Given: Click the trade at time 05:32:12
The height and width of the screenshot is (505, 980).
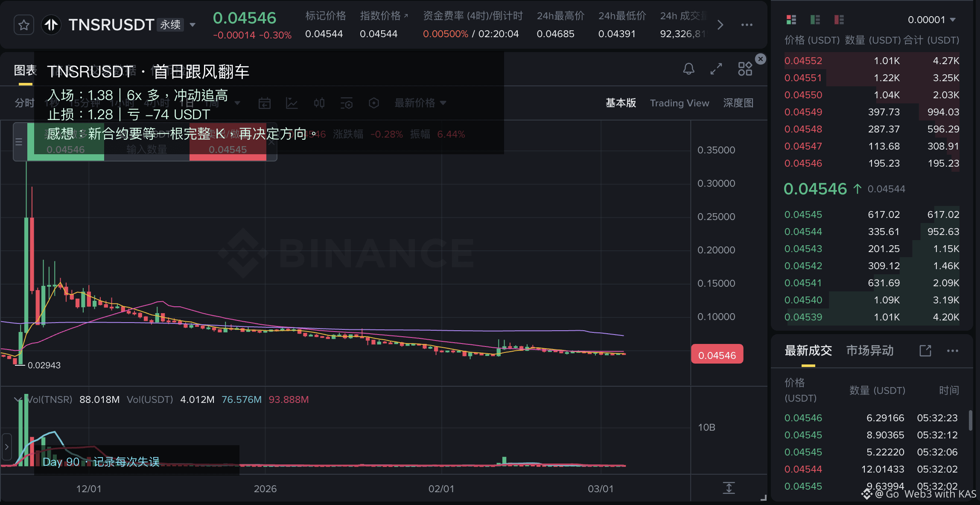Looking at the screenshot, I should [x=872, y=435].
